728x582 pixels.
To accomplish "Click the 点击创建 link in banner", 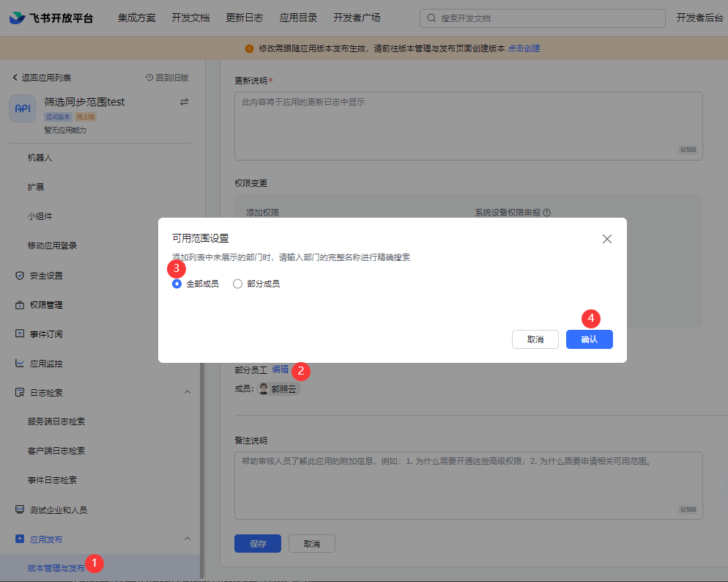I will point(524,48).
